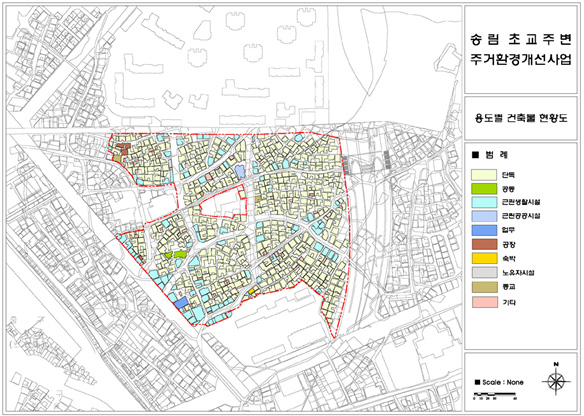
Task: Select the pink 기타 legend swatch
Action: (484, 302)
